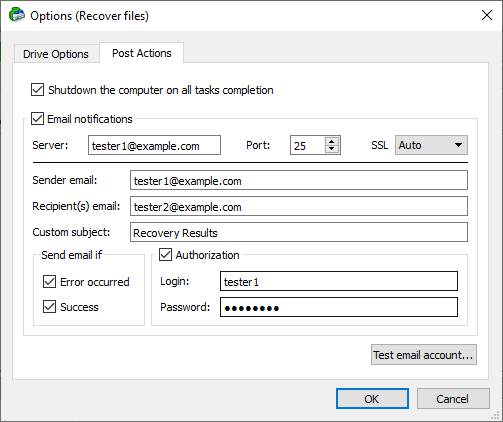Viewport: 503px width, 422px height.
Task: Disable Email notifications checkbox
Action: [x=37, y=119]
